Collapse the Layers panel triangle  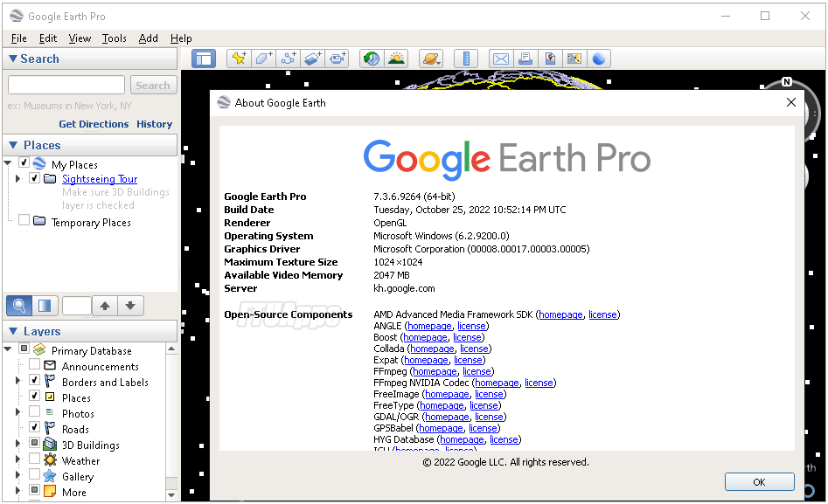click(x=13, y=331)
